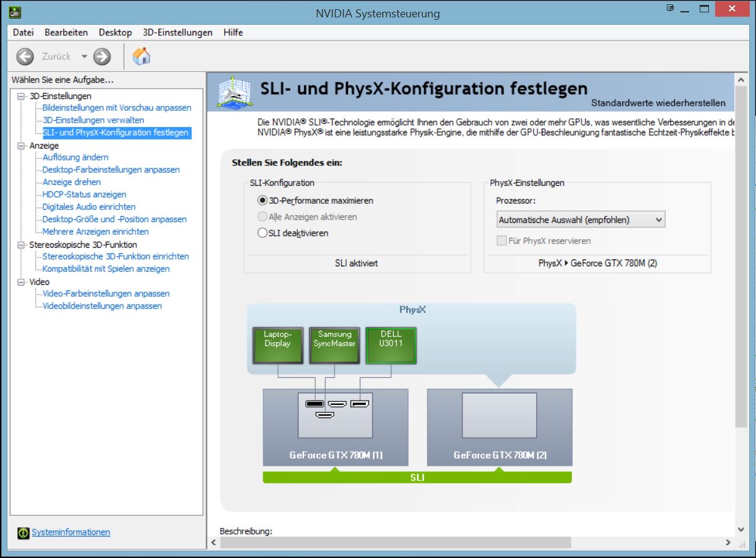Open HDCP-Status anzeigen
Screen dimensions: 756x558
click(x=84, y=194)
